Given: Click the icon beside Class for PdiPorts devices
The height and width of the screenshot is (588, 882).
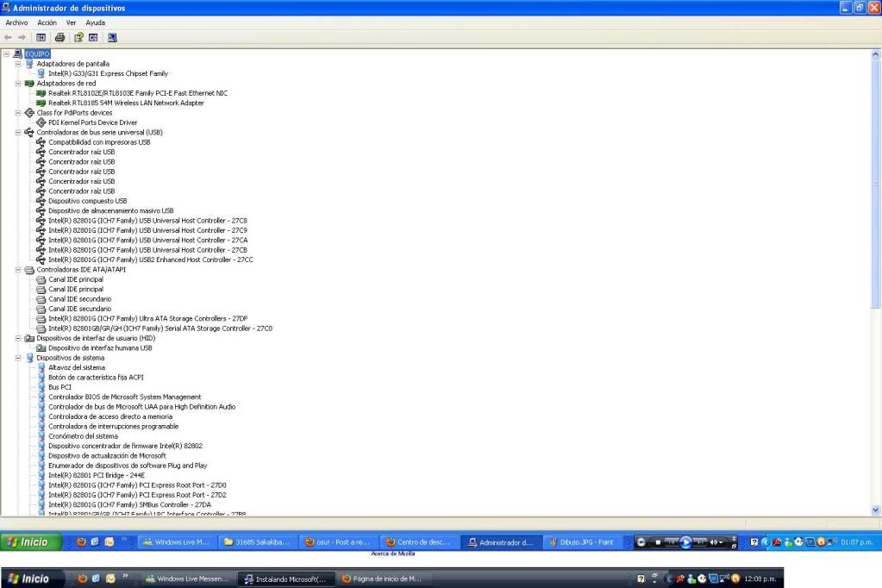Looking at the screenshot, I should click(x=30, y=113).
